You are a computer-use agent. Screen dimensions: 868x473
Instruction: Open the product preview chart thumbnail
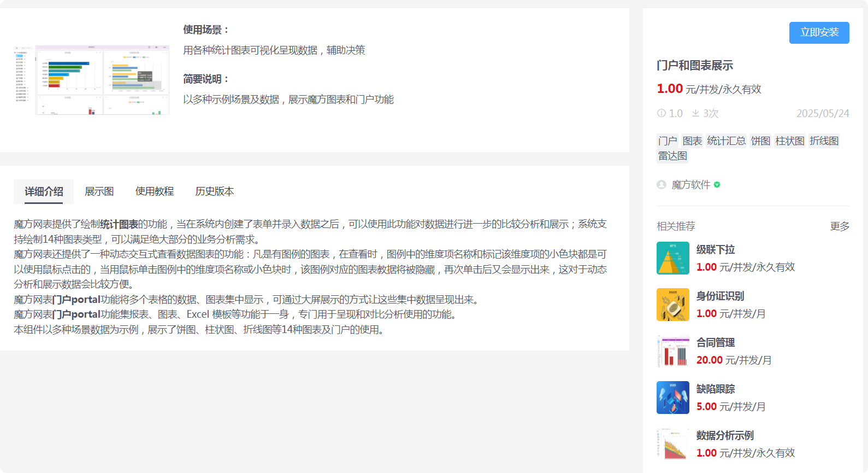[92, 80]
